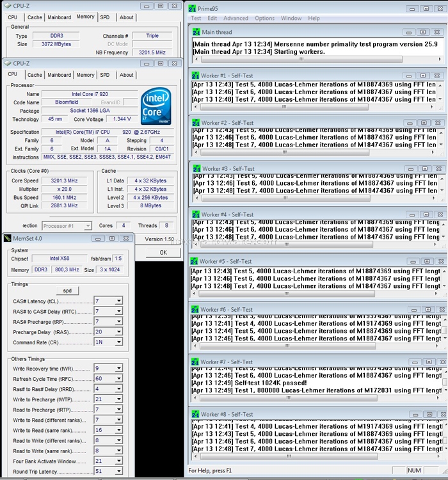448x480 pixels.
Task: Switch to Memory tab in CPU-Z CPU window
Action: (x=85, y=75)
